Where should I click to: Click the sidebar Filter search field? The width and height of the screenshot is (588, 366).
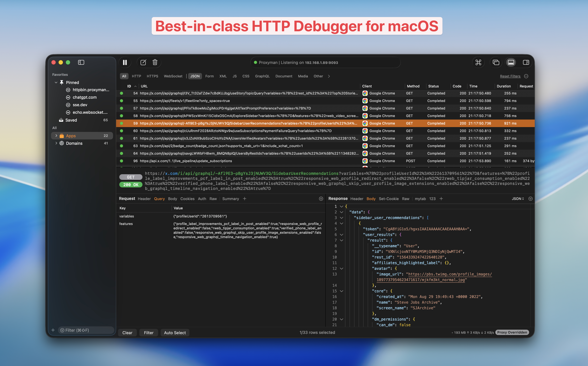[x=86, y=330]
